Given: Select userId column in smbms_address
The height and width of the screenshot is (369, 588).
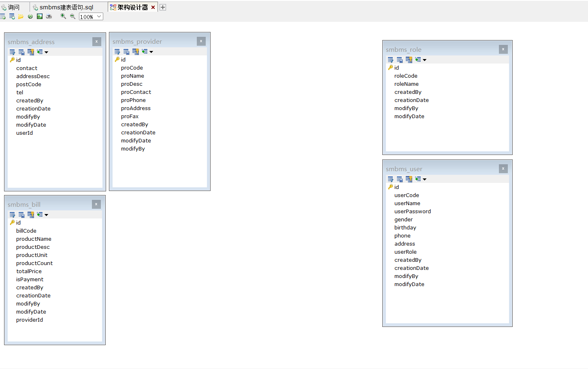Looking at the screenshot, I should (24, 133).
